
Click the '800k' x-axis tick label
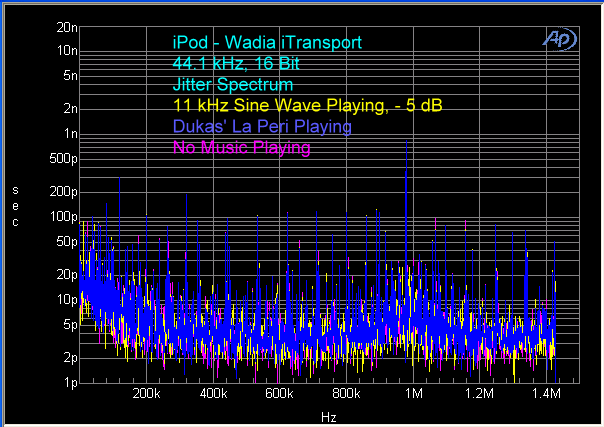pos(346,395)
